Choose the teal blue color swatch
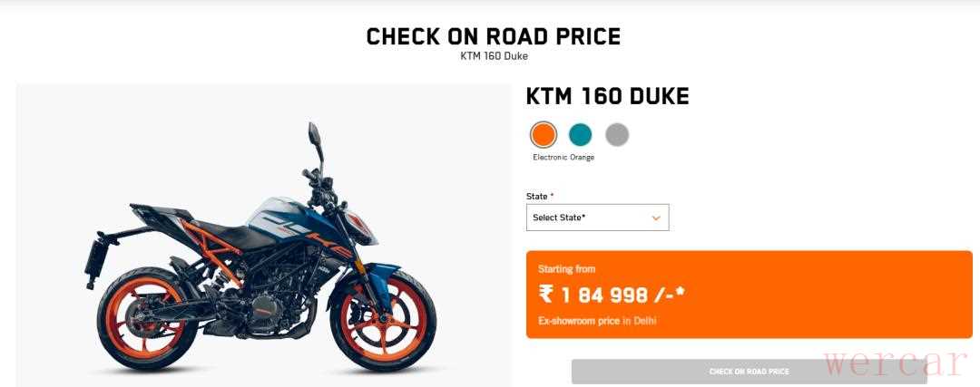 click(580, 135)
